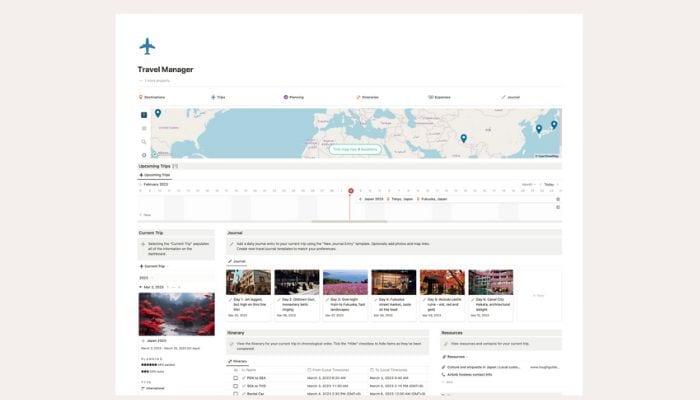Open Day 3 flower field journal thumbnail
700x400 pixels.
click(x=345, y=282)
